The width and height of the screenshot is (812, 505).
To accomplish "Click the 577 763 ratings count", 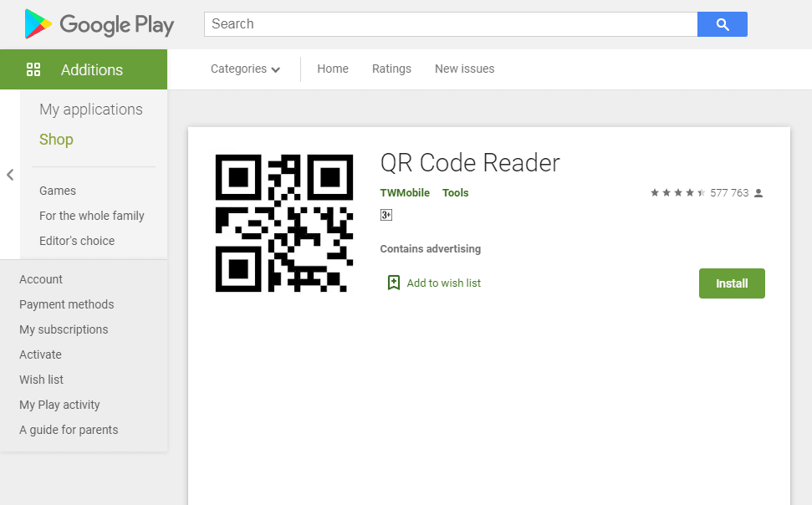I will tap(729, 193).
